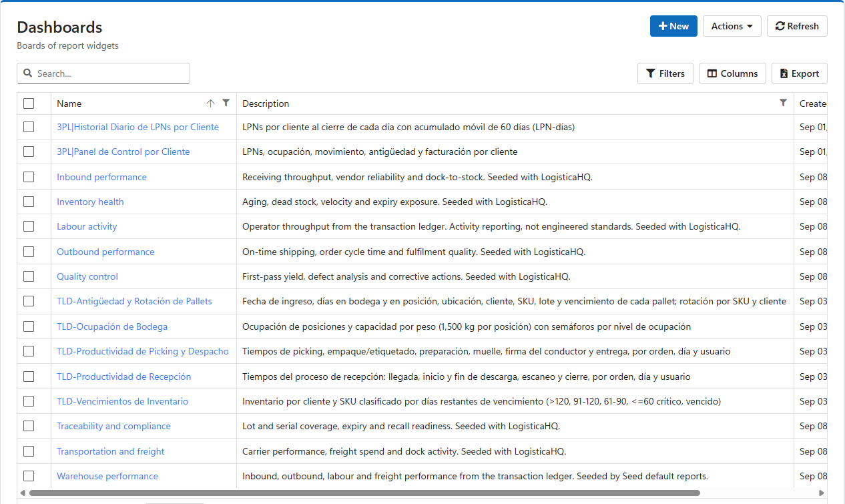Click the Name column filter icon
This screenshot has height=504, width=845.
[x=226, y=103]
